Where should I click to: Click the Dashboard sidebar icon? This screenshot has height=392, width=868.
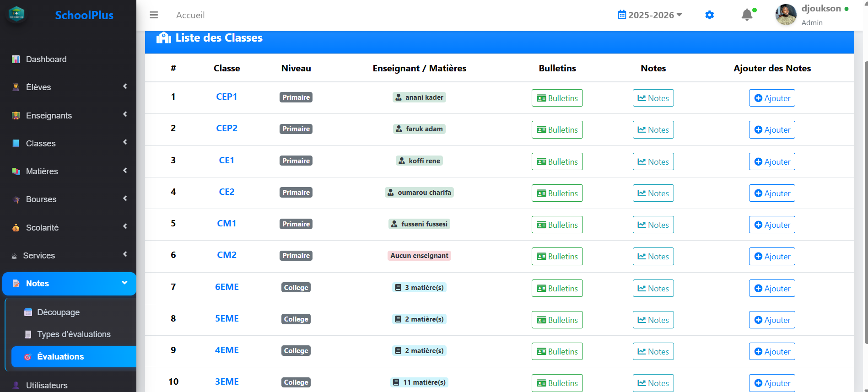[x=16, y=59]
